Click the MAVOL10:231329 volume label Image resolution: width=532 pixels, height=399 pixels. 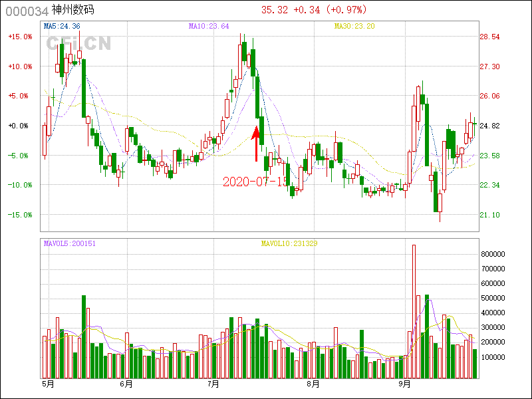point(289,243)
